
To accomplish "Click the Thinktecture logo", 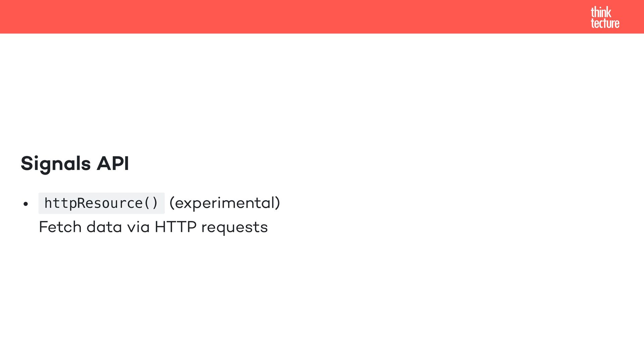I will (x=605, y=17).
